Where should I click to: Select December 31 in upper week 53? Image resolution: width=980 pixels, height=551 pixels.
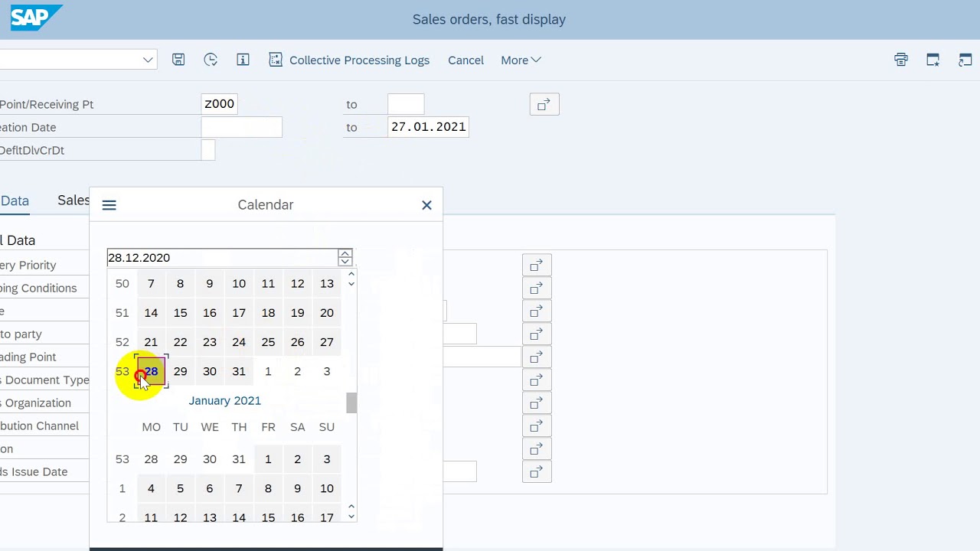(239, 371)
